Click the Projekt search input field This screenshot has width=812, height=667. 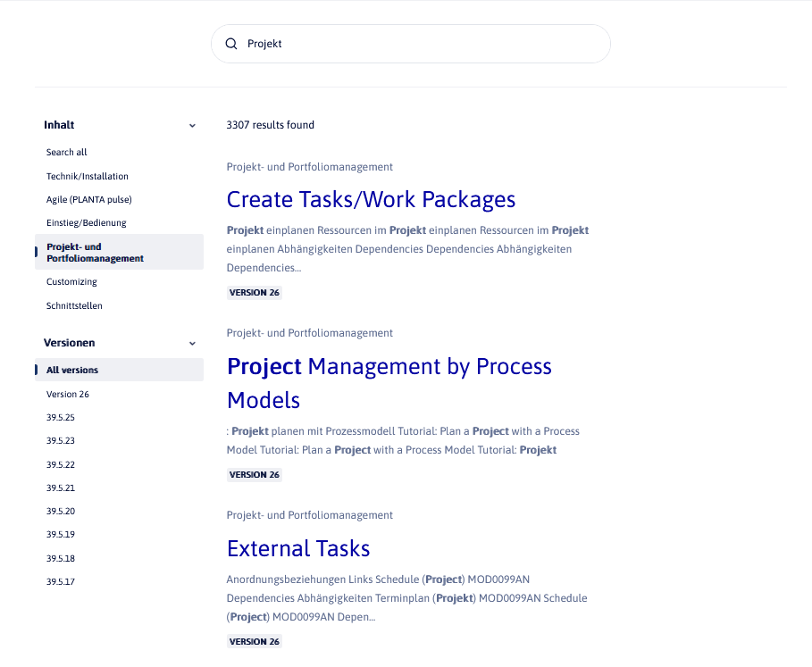420,44
